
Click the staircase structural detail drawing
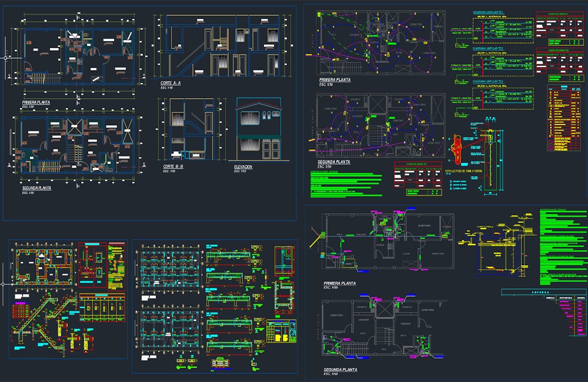coord(43,323)
